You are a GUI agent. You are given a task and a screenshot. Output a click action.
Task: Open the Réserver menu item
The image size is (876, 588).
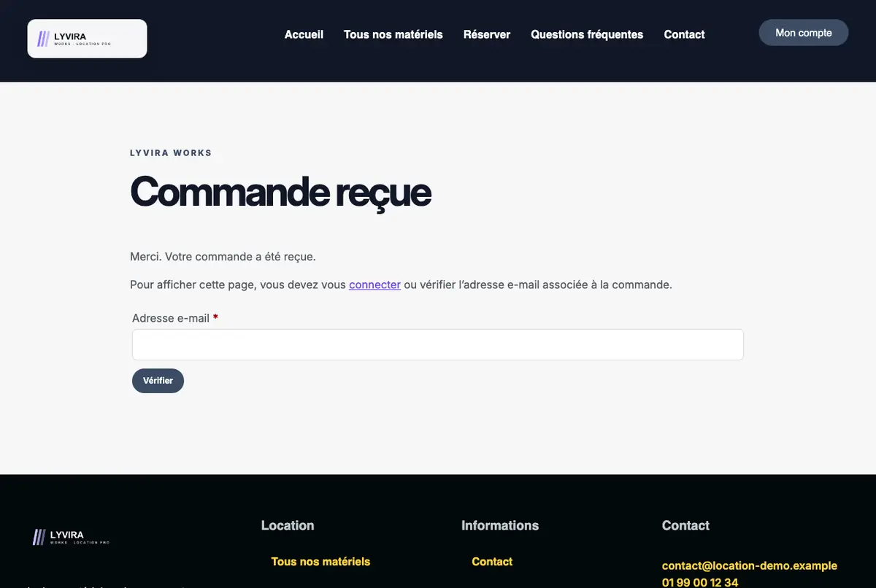[487, 34]
